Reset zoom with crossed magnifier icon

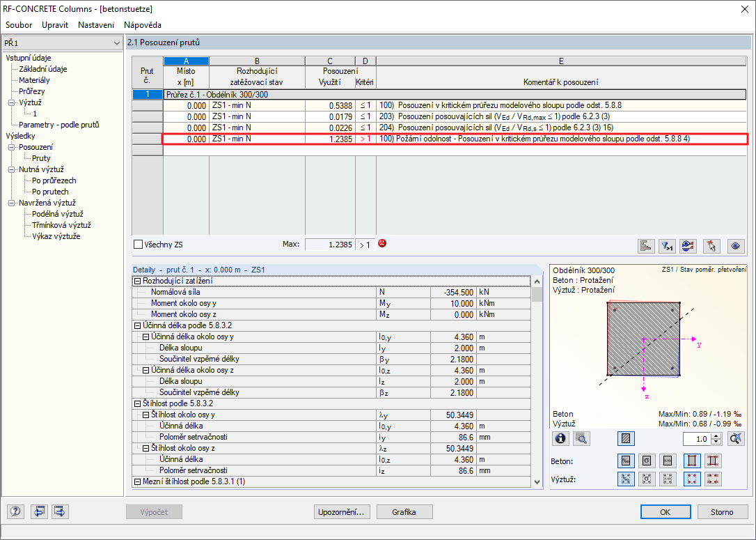[x=736, y=438]
